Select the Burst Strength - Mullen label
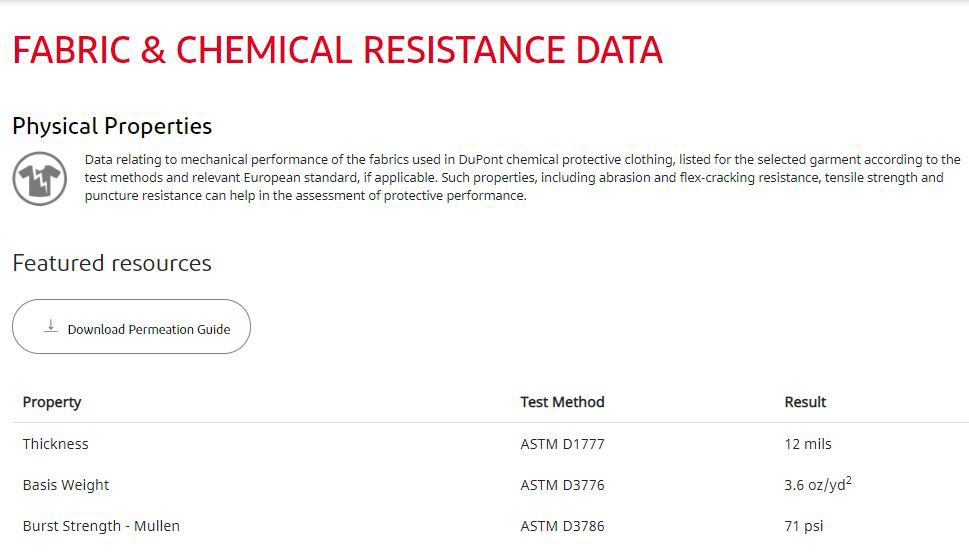This screenshot has height=554, width=969. click(101, 526)
